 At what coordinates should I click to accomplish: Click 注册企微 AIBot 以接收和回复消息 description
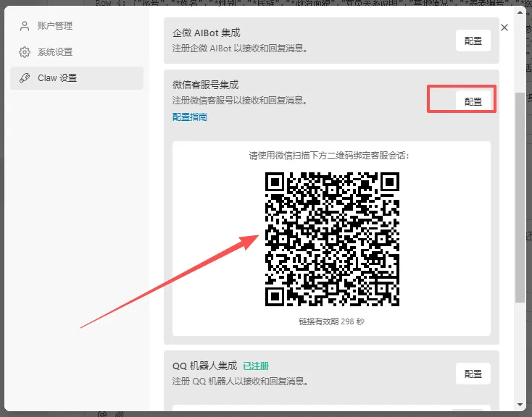pos(240,49)
